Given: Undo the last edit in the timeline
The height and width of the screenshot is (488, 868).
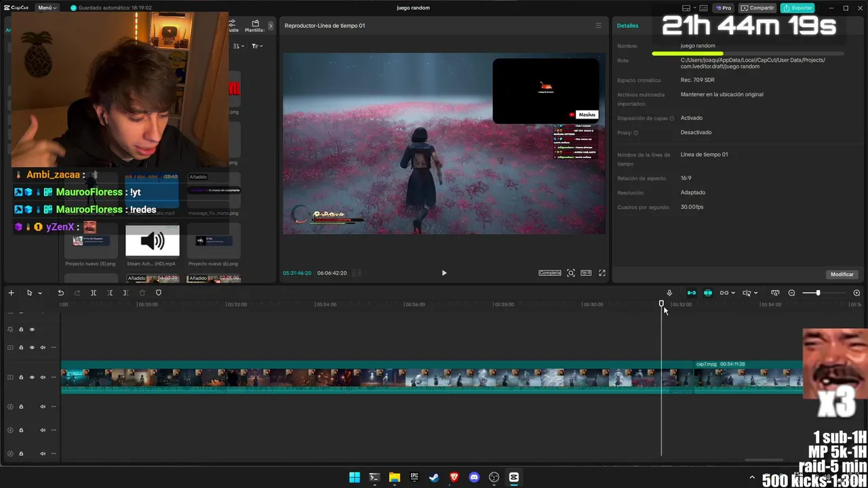Looking at the screenshot, I should pyautogui.click(x=60, y=293).
